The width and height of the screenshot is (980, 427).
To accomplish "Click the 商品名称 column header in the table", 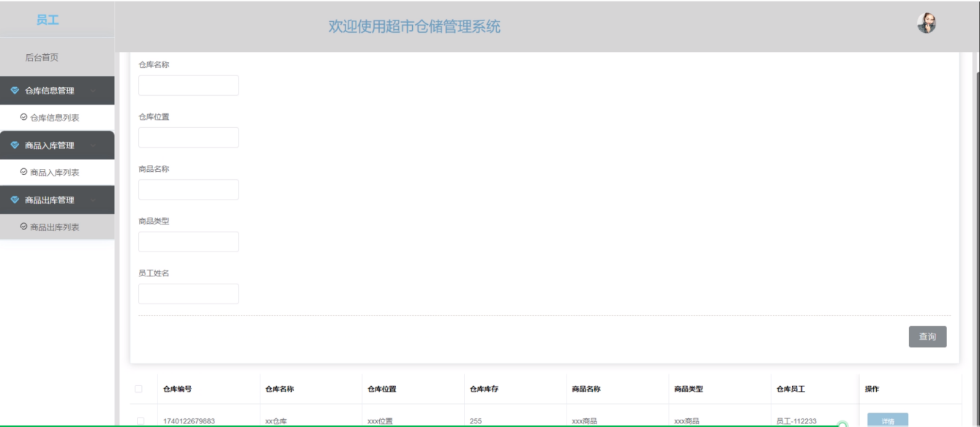I will (x=586, y=389).
